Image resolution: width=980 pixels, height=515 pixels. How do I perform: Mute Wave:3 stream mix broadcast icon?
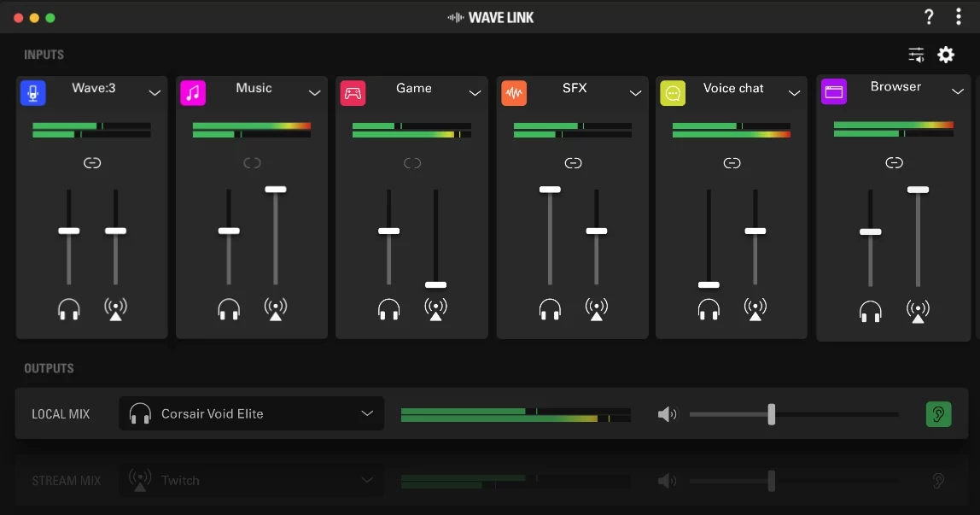(115, 309)
